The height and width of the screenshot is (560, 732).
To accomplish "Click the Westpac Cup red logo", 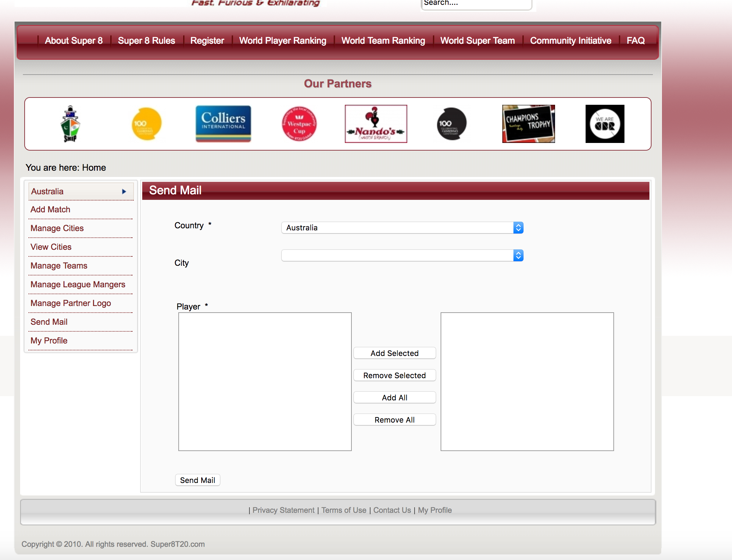I will click(x=299, y=124).
